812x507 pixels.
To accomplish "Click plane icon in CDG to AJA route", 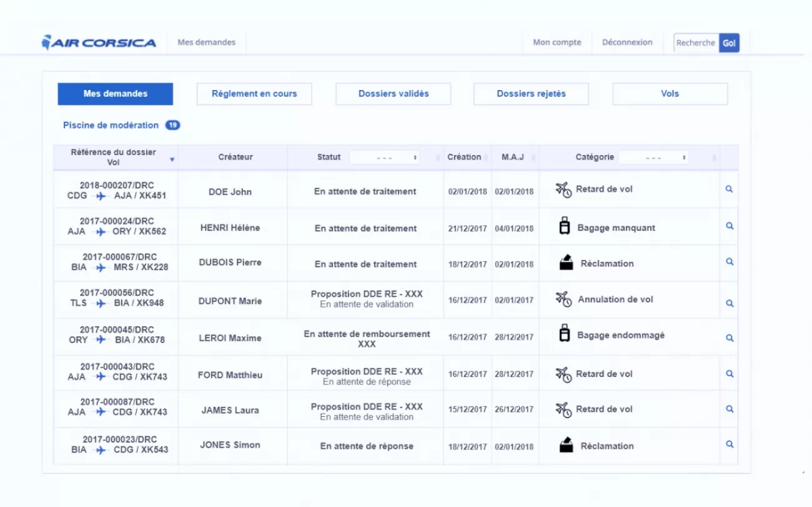I will point(100,196).
